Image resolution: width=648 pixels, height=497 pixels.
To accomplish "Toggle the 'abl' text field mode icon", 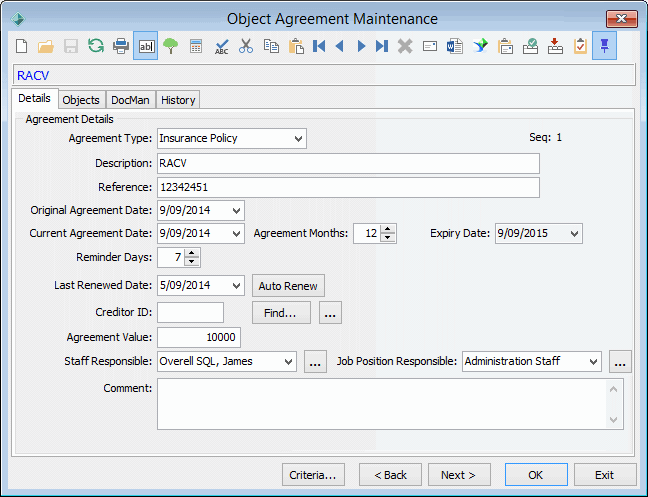I will pyautogui.click(x=145, y=46).
